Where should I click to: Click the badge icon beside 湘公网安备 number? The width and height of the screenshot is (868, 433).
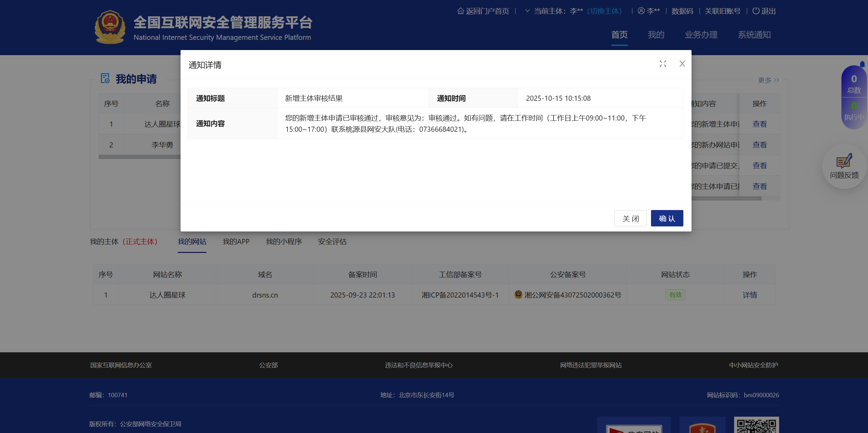(x=518, y=295)
